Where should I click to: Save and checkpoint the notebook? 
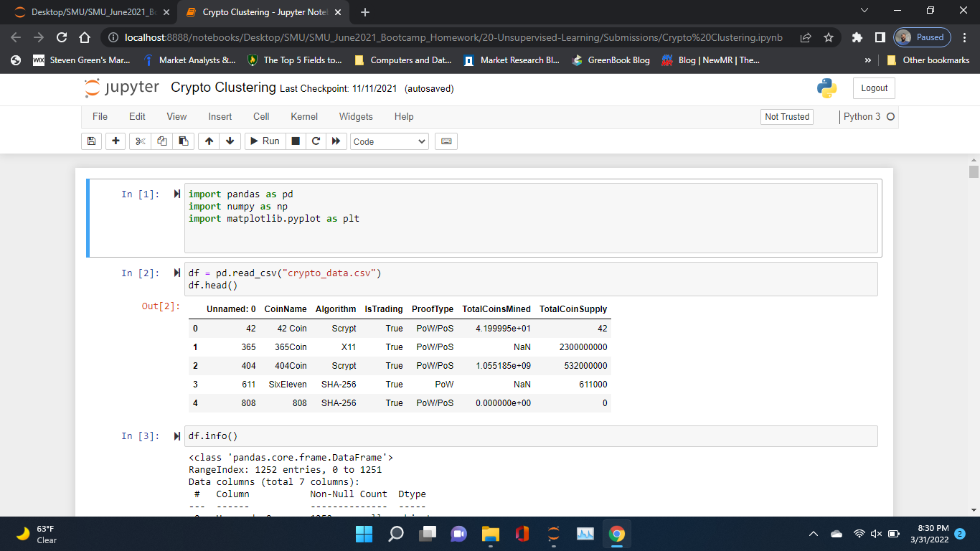[x=91, y=141]
